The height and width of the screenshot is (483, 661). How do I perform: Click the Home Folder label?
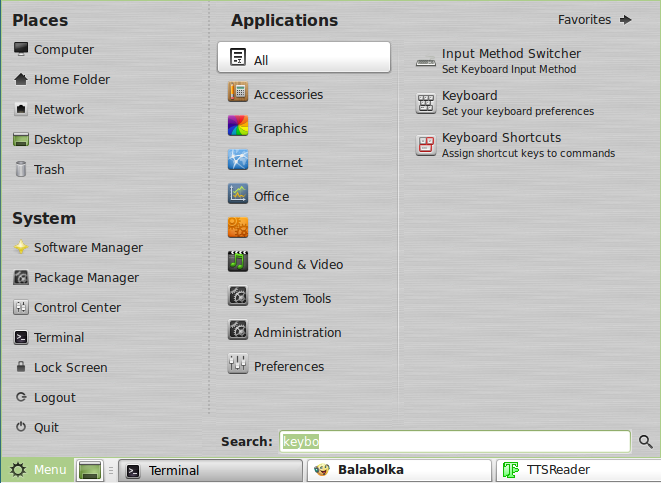coord(72,79)
